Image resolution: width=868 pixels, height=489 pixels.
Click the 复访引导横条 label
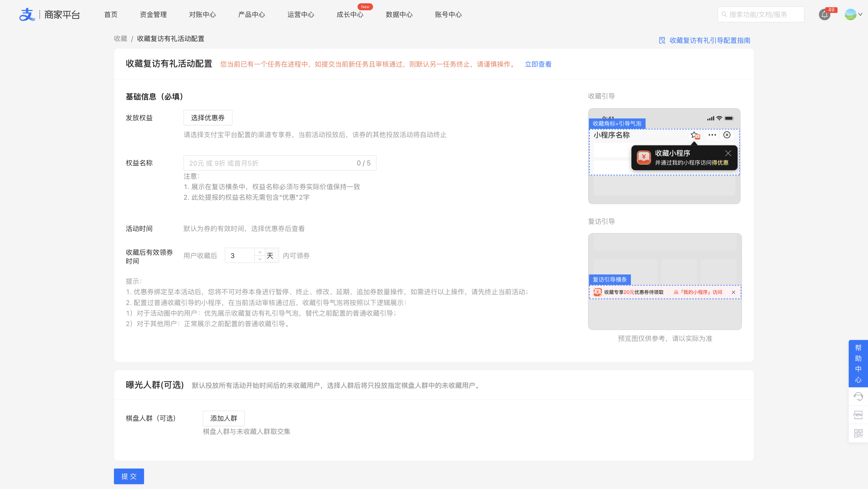610,279
